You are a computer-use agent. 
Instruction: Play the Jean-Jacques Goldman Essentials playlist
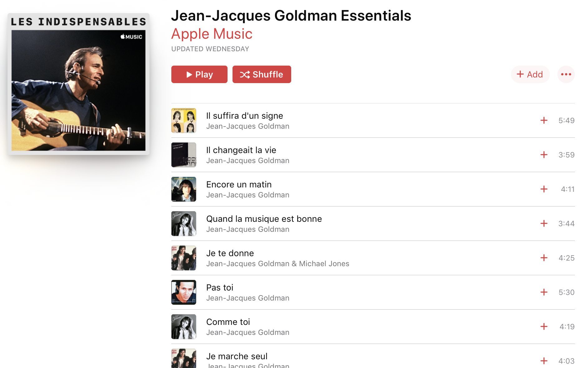(x=199, y=74)
